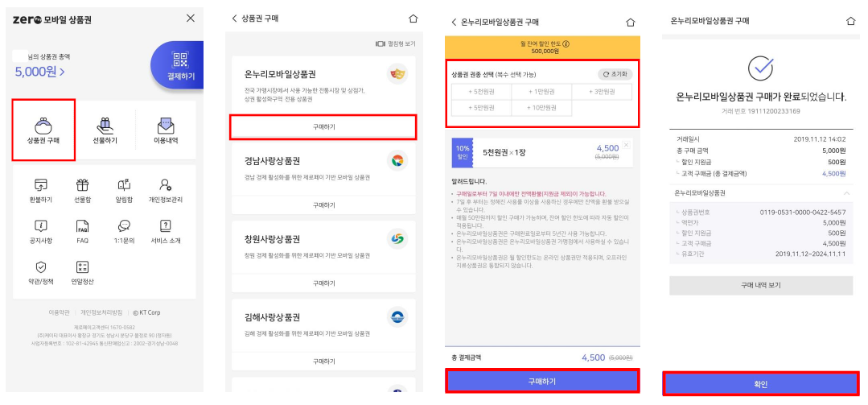868x405 pixels.
Task: Tap the 확인 confirm button
Action: 761,384
